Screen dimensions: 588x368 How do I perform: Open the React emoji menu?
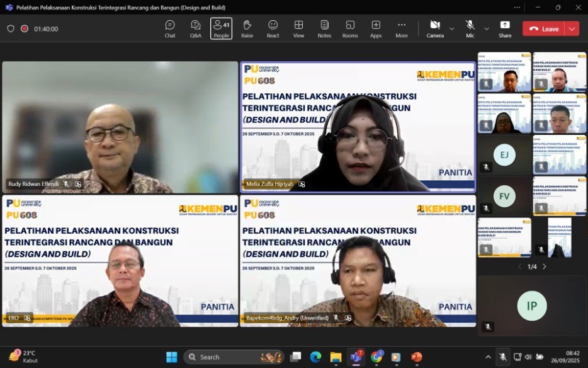273,28
